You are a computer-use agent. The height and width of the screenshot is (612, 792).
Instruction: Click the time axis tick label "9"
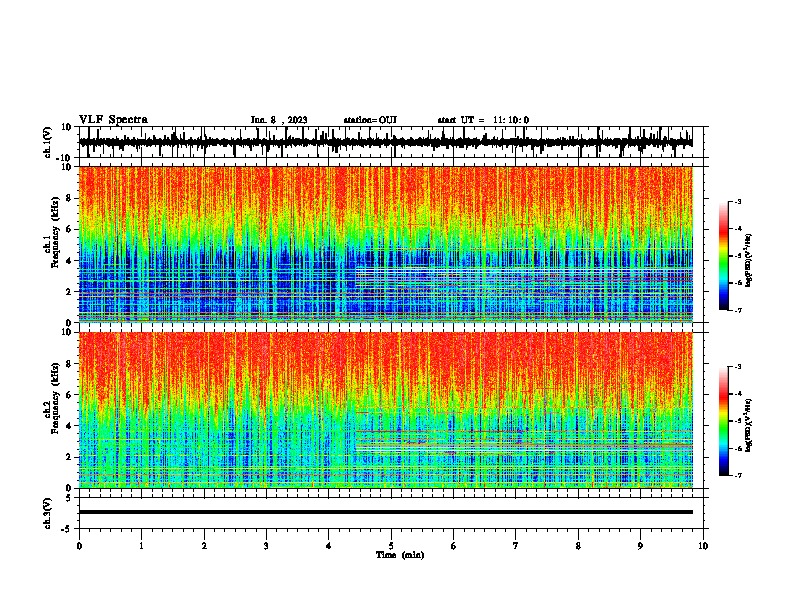[640, 546]
